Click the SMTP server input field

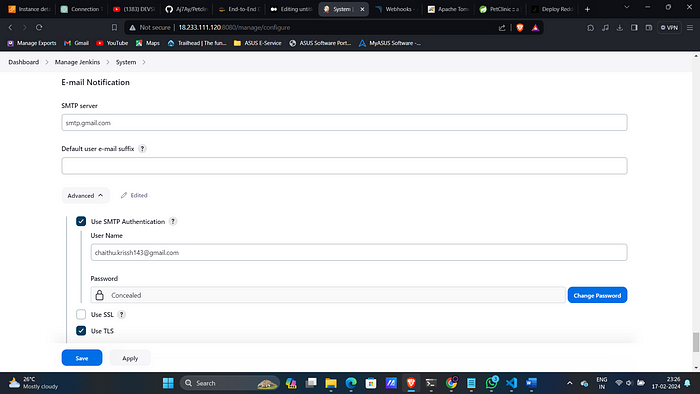[344, 123]
